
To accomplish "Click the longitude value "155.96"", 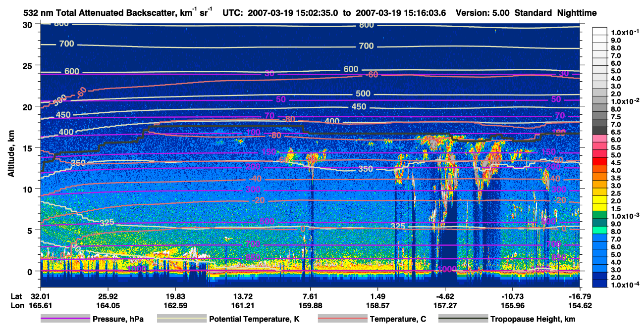I will click(512, 306).
